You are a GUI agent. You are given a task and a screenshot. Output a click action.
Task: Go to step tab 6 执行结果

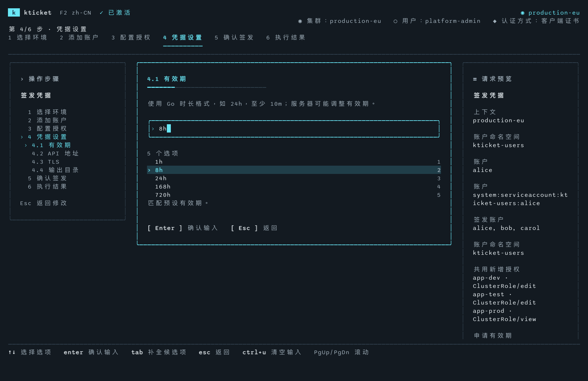(x=286, y=37)
